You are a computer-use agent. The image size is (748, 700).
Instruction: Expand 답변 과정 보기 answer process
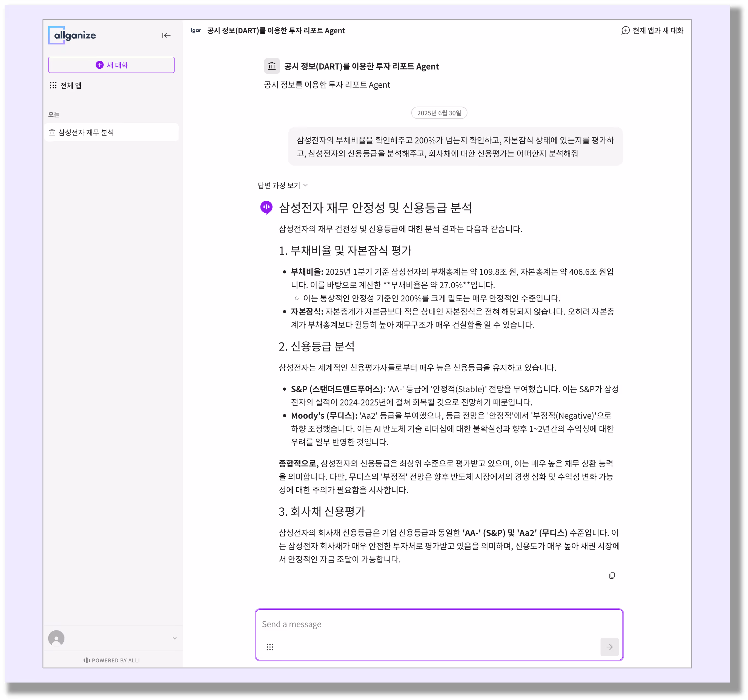click(283, 185)
